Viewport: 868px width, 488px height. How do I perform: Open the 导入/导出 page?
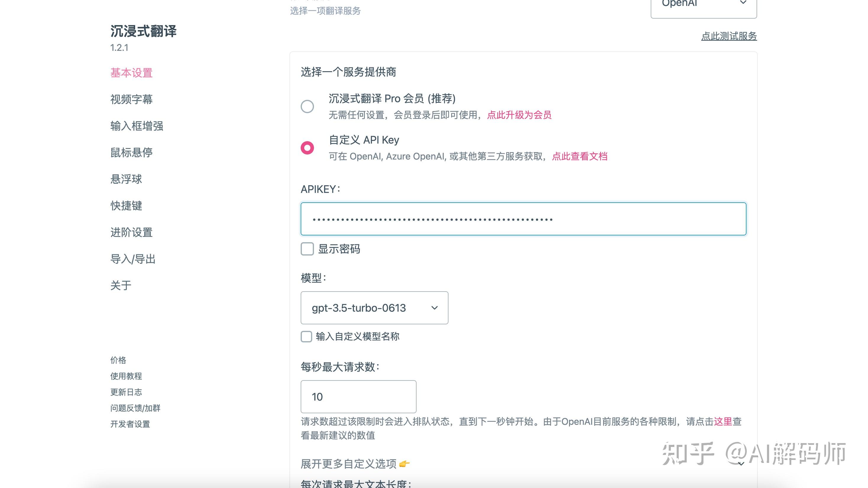point(133,259)
